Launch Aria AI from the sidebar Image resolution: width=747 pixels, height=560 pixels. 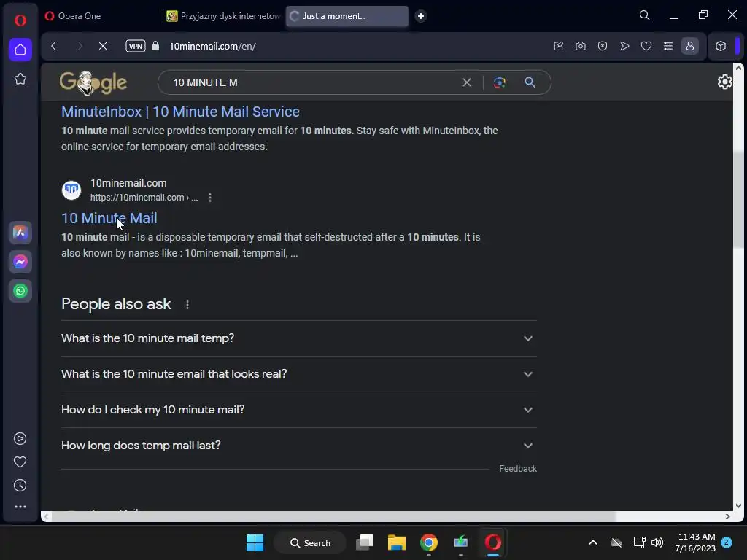[20, 233]
